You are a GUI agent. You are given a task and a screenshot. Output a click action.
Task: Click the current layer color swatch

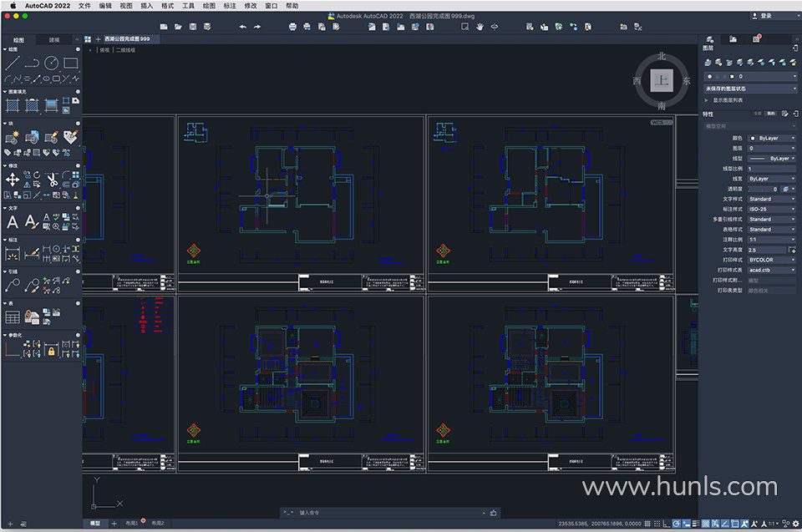coord(732,77)
